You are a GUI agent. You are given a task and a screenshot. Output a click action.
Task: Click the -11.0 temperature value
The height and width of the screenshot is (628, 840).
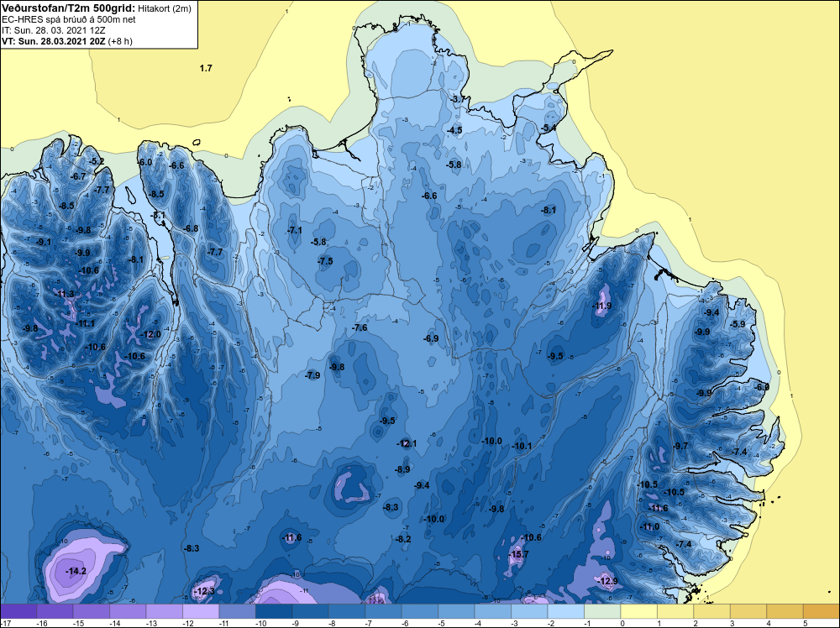click(x=650, y=526)
